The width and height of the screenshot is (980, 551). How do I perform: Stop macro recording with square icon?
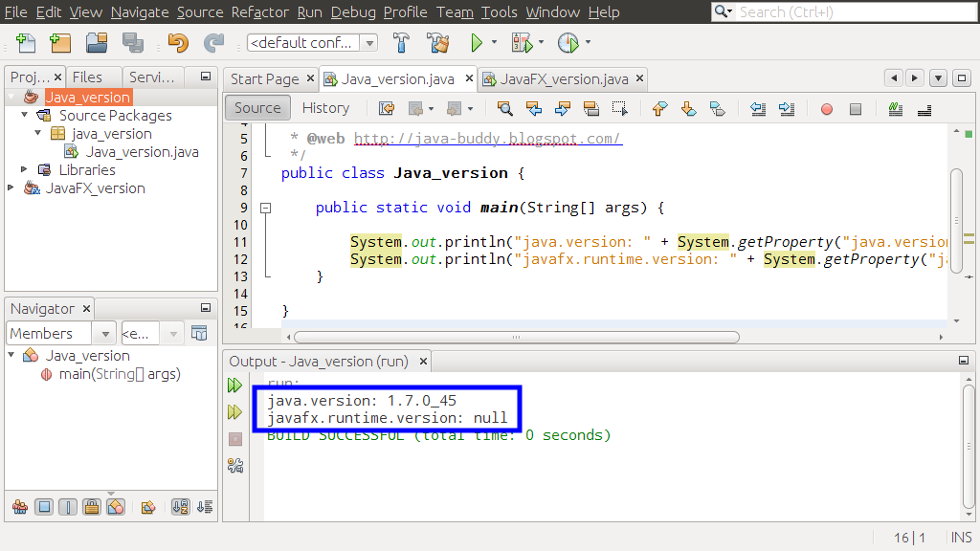(x=856, y=109)
